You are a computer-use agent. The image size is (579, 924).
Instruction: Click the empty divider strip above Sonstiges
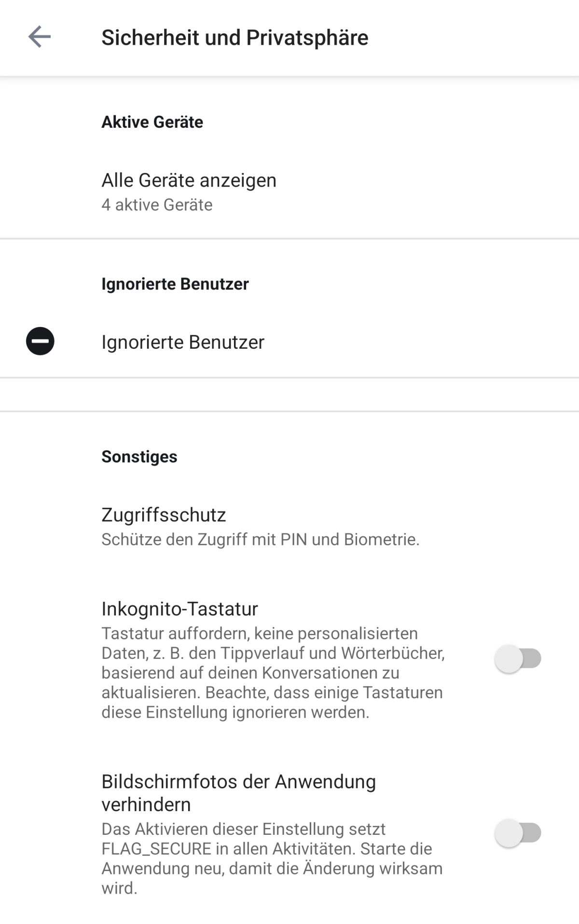click(289, 394)
